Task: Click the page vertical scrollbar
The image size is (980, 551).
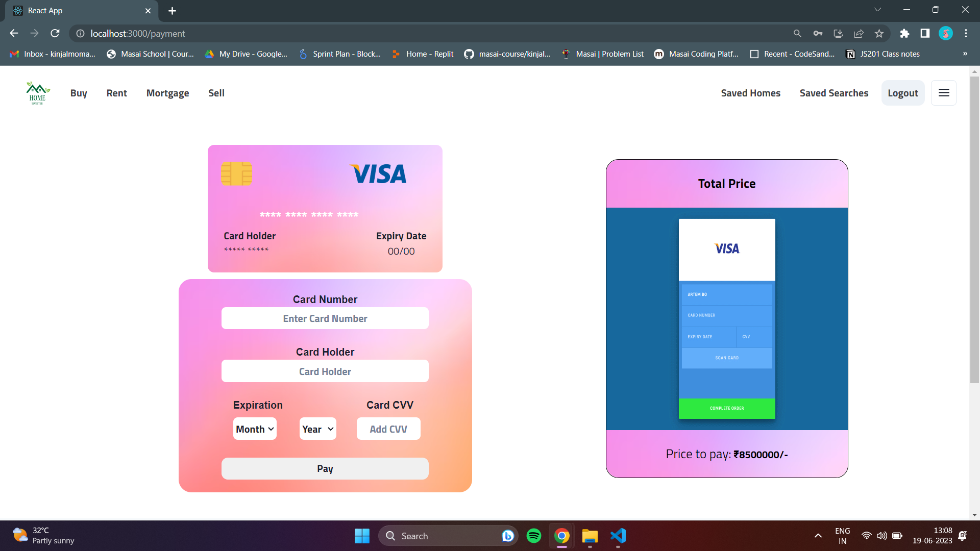Action: [x=974, y=230]
